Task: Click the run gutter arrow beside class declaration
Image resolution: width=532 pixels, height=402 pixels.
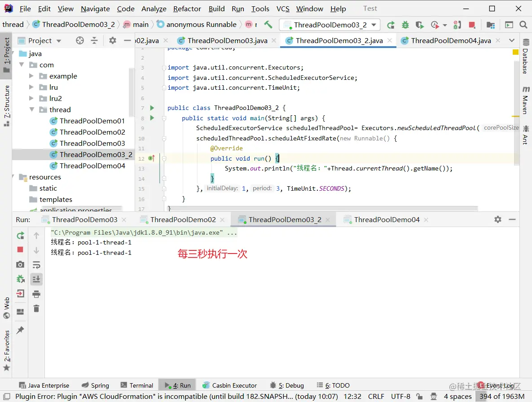Action: click(152, 108)
